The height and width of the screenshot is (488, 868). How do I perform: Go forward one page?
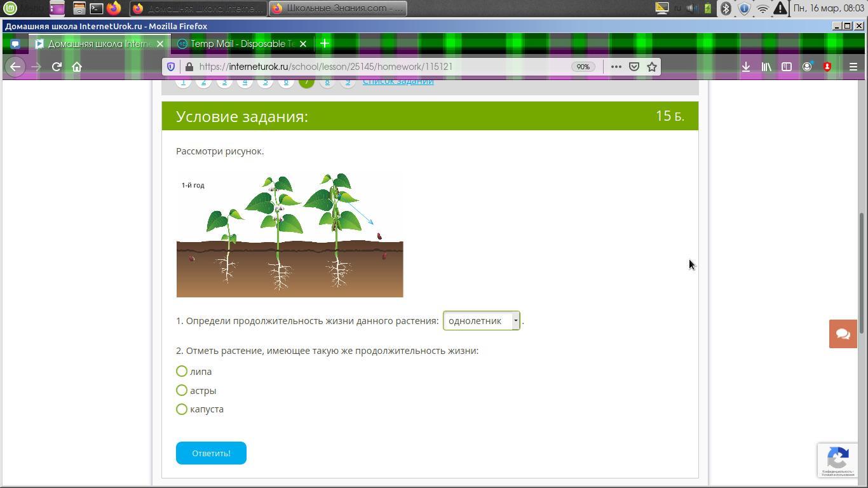pyautogui.click(x=36, y=67)
